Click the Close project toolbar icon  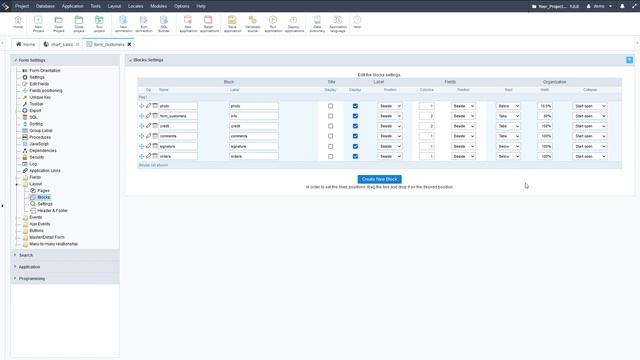click(x=79, y=24)
